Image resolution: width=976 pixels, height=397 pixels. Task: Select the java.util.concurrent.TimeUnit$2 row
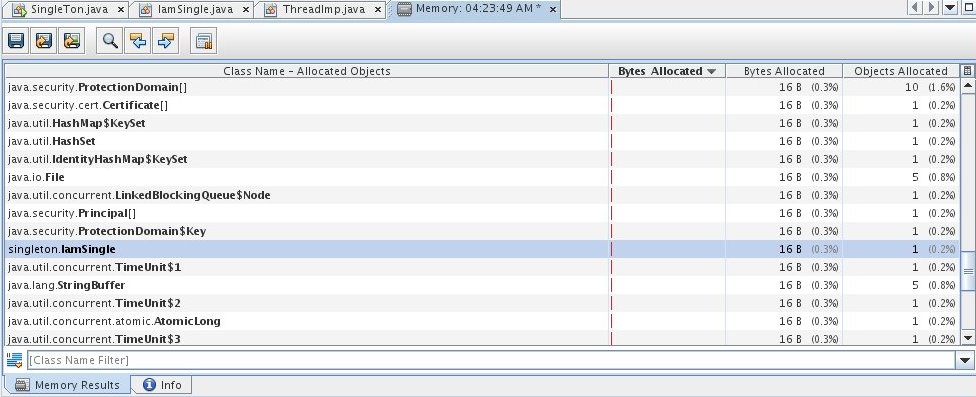[x=482, y=304]
